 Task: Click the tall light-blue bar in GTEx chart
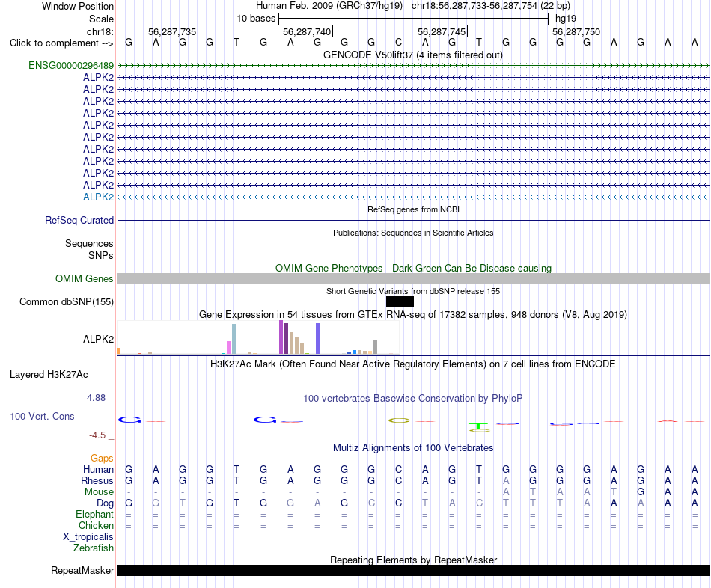(x=234, y=339)
